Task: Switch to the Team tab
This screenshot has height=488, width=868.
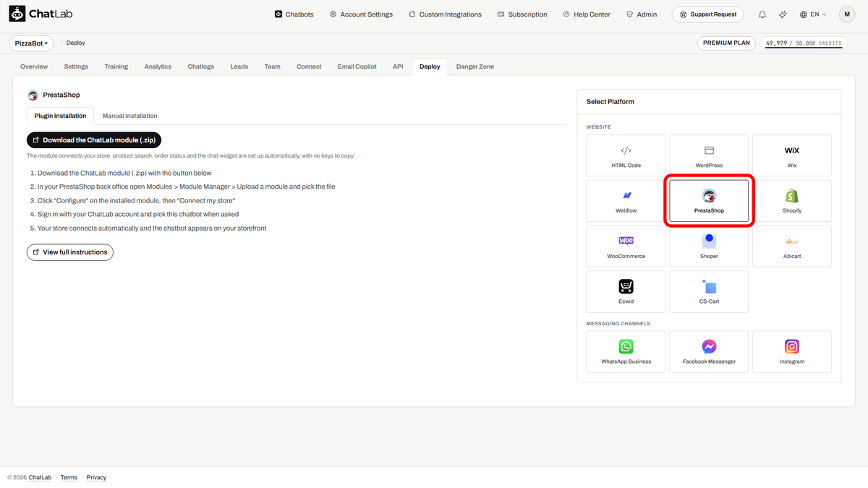Action: point(272,67)
